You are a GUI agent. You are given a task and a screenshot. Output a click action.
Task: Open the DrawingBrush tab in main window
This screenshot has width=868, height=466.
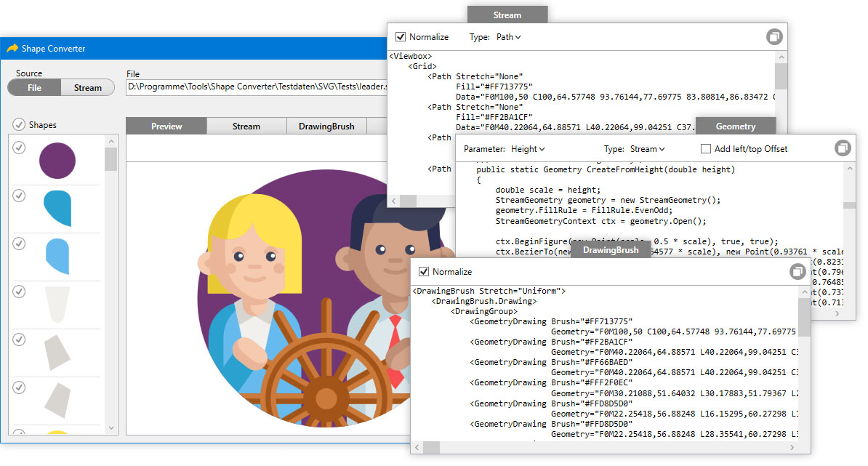click(326, 126)
